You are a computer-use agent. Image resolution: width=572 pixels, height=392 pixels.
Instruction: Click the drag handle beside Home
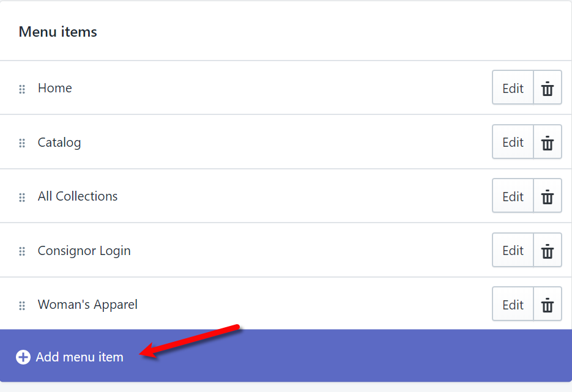point(22,89)
